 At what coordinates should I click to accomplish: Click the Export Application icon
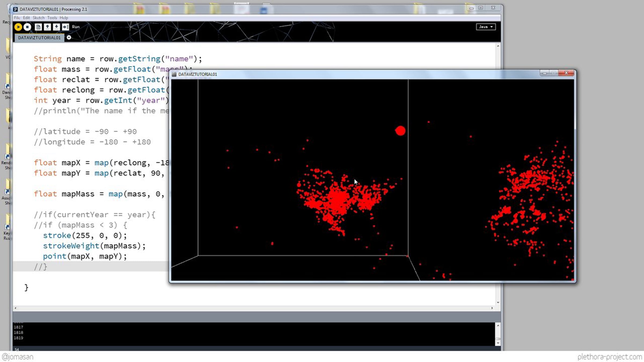[x=65, y=27]
